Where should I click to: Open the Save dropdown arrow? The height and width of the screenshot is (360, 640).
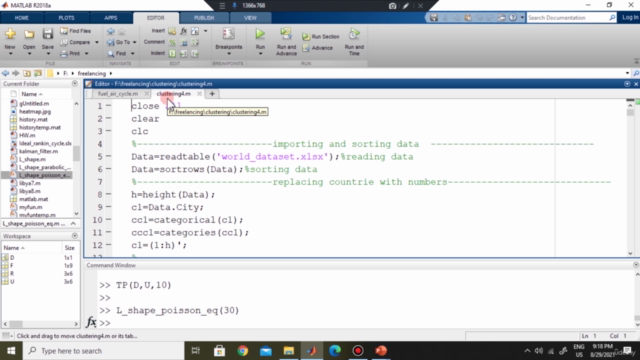(48, 53)
